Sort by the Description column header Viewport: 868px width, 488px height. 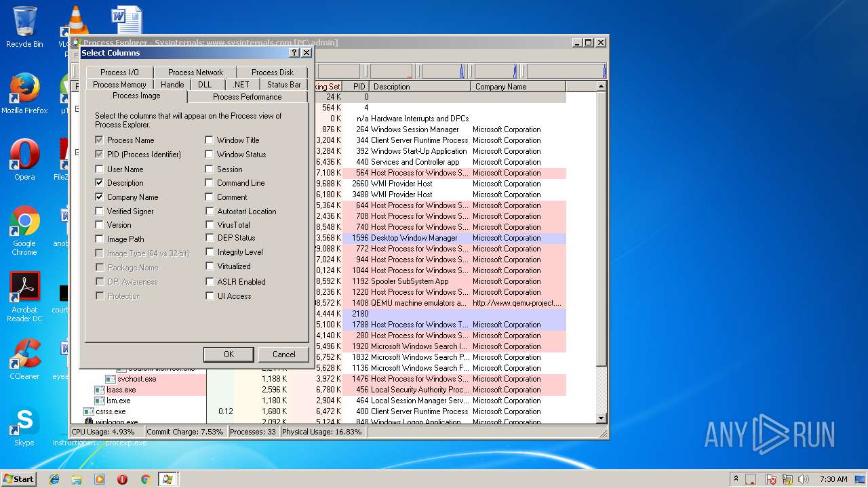[420, 87]
